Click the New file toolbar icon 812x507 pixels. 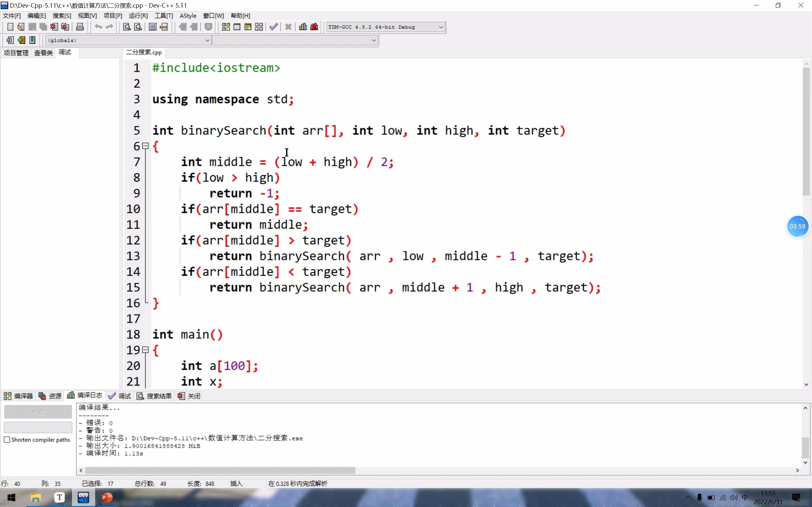[x=10, y=27]
